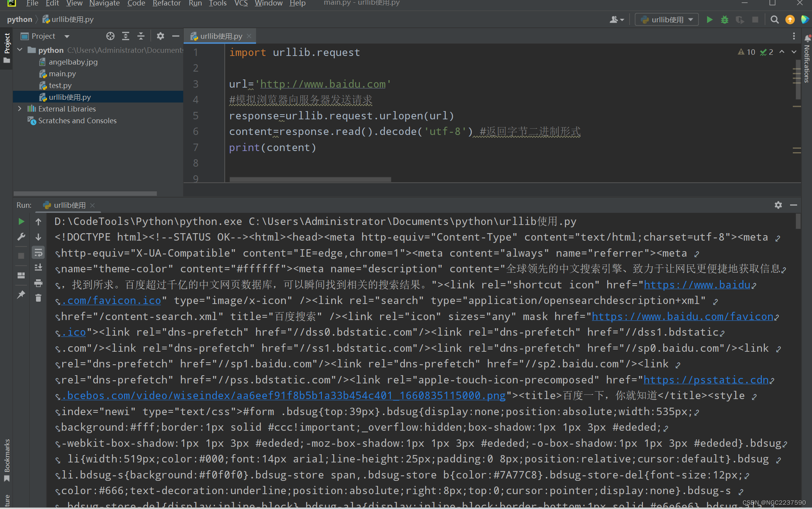Screen dimensions: 812x509
Task: Click the Debug bug icon
Action: click(x=724, y=20)
